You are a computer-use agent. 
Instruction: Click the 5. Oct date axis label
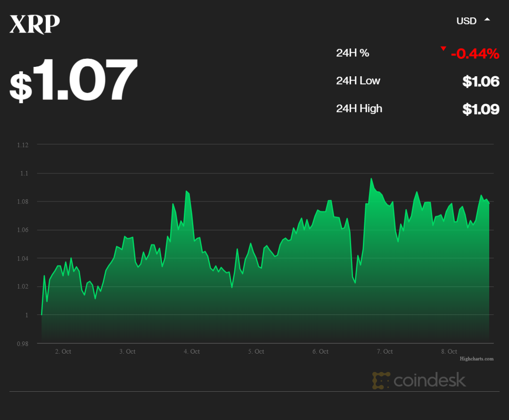click(x=256, y=352)
